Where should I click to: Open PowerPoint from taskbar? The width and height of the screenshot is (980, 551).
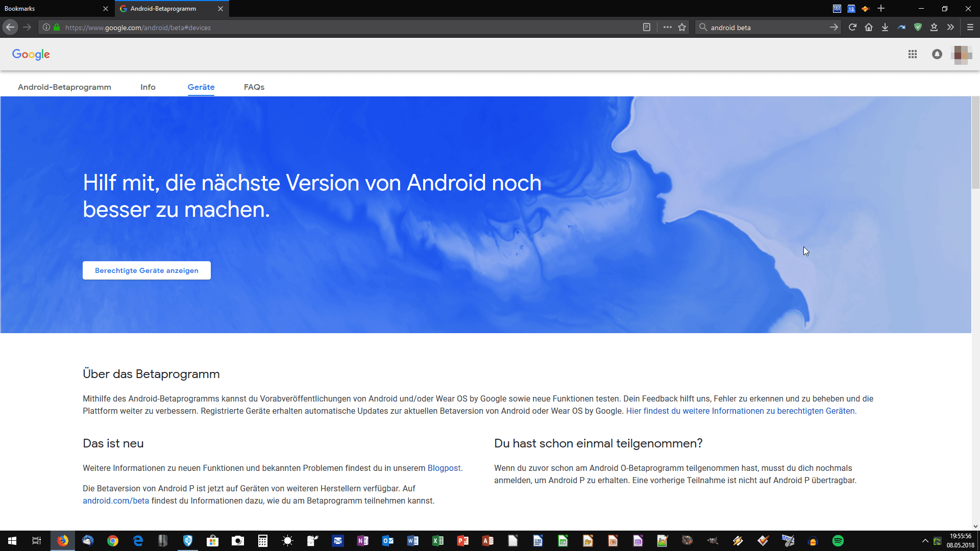[463, 541]
